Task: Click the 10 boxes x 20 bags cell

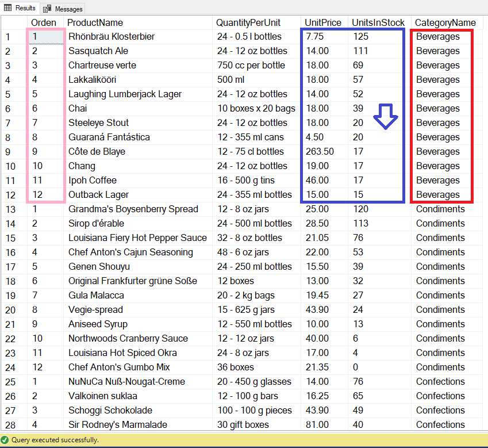Action: (x=257, y=108)
